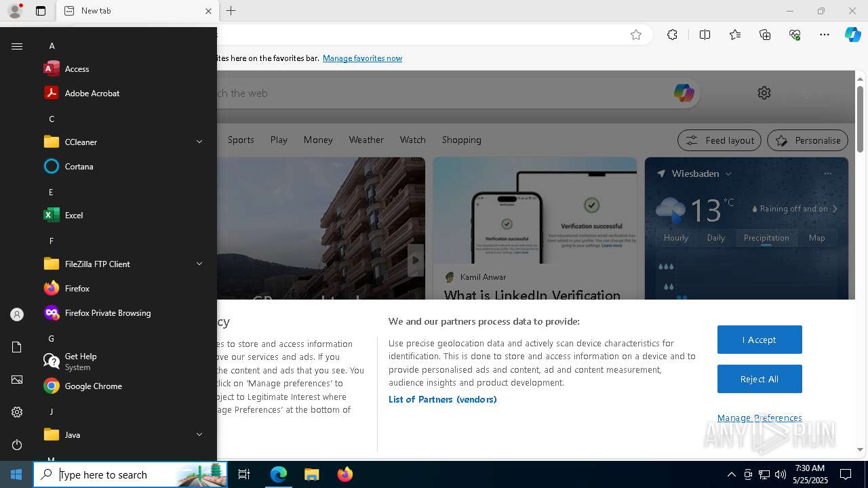Expand the FileZilla FTP Client folder
The image size is (868, 488).
pos(125,264)
